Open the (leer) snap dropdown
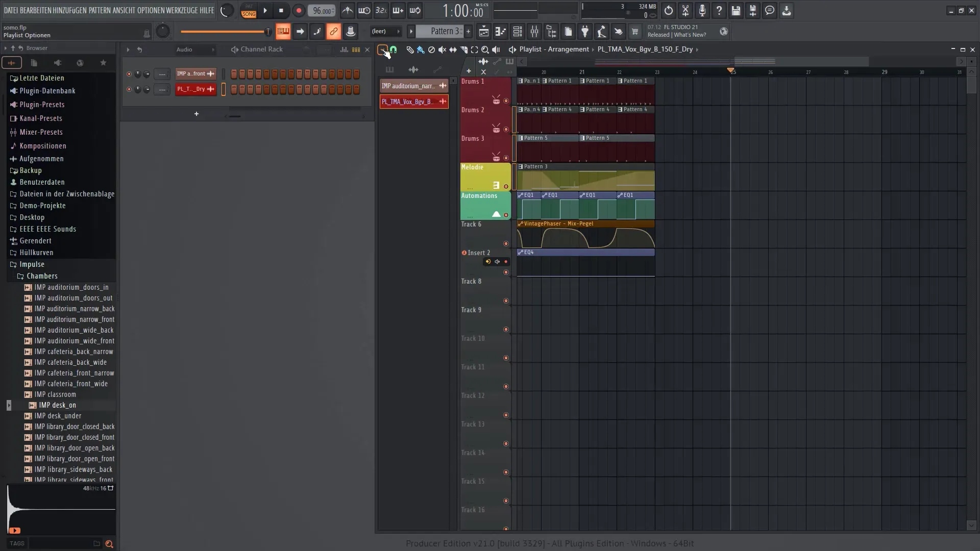Viewport: 980px width, 551px height. [385, 31]
